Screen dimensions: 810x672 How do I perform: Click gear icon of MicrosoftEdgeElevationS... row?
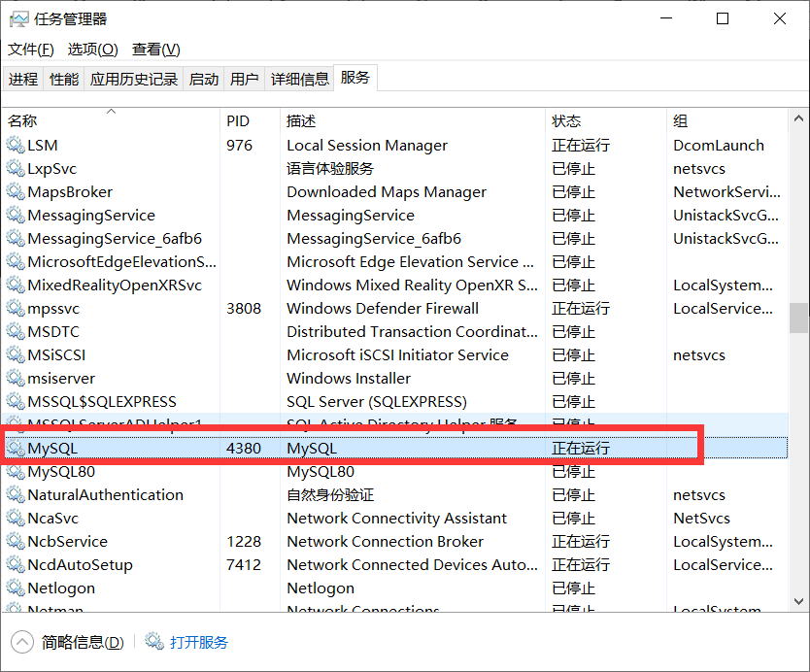[x=16, y=261]
